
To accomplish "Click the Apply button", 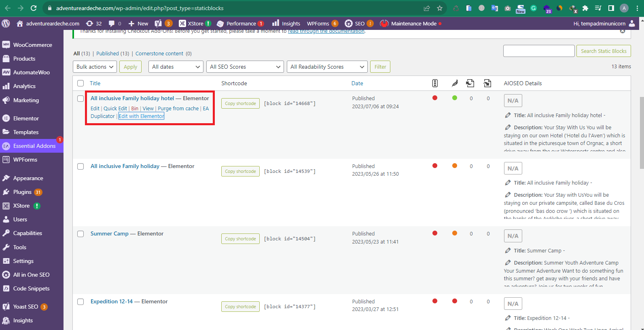I will pyautogui.click(x=130, y=67).
